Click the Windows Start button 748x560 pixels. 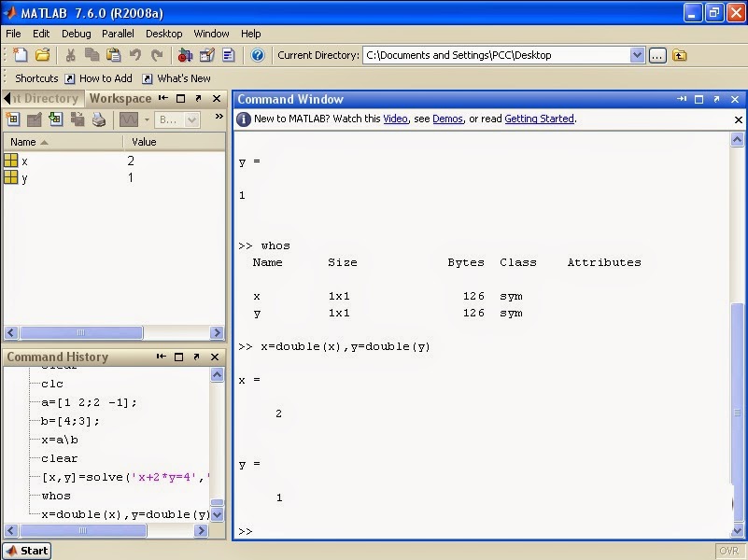pos(26,551)
